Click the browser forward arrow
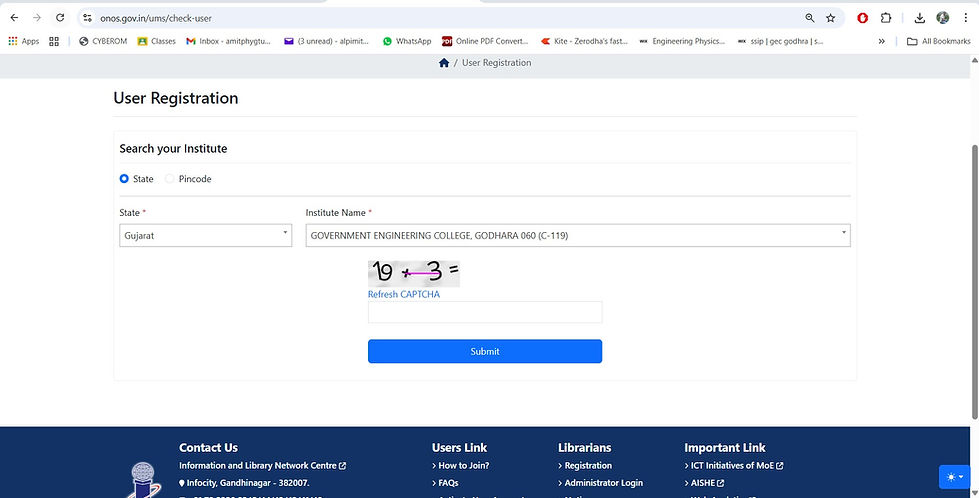The height and width of the screenshot is (498, 979). tap(37, 18)
